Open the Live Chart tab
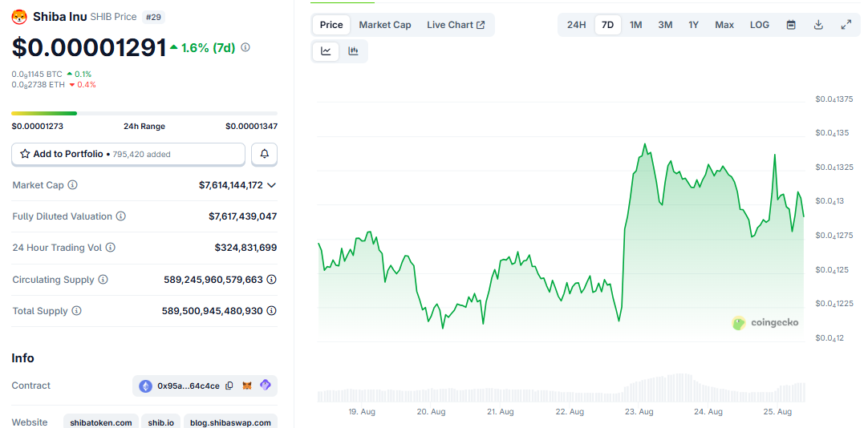This screenshot has height=428, width=868. [456, 25]
